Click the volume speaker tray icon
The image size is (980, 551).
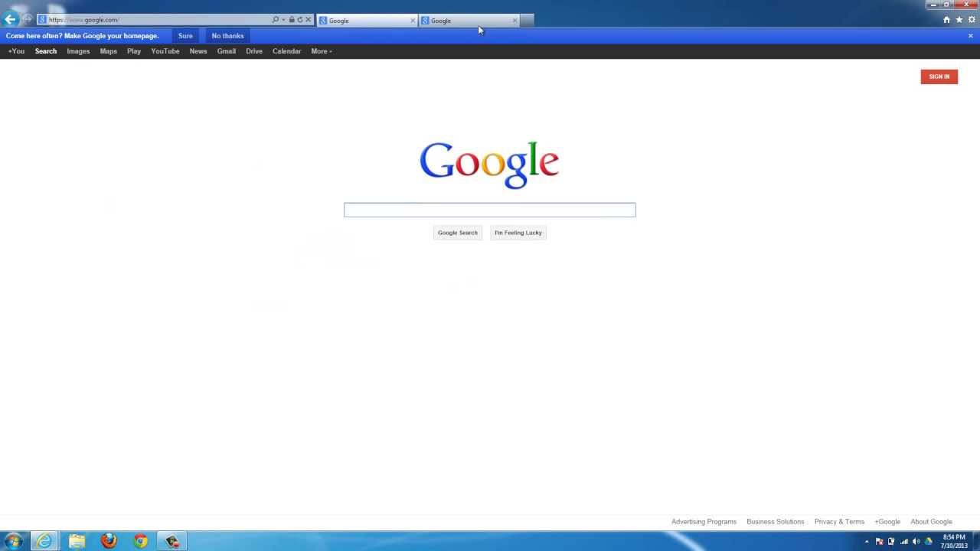pos(916,542)
